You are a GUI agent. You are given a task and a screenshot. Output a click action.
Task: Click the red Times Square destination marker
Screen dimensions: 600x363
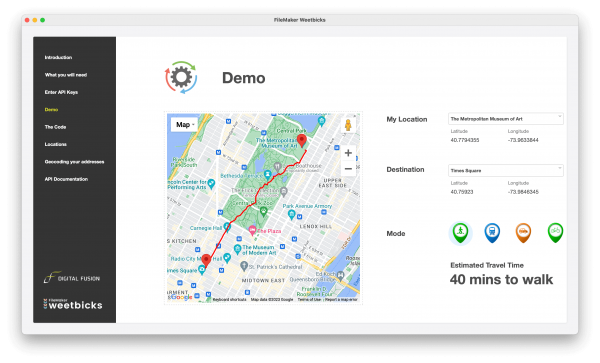tap(206, 260)
